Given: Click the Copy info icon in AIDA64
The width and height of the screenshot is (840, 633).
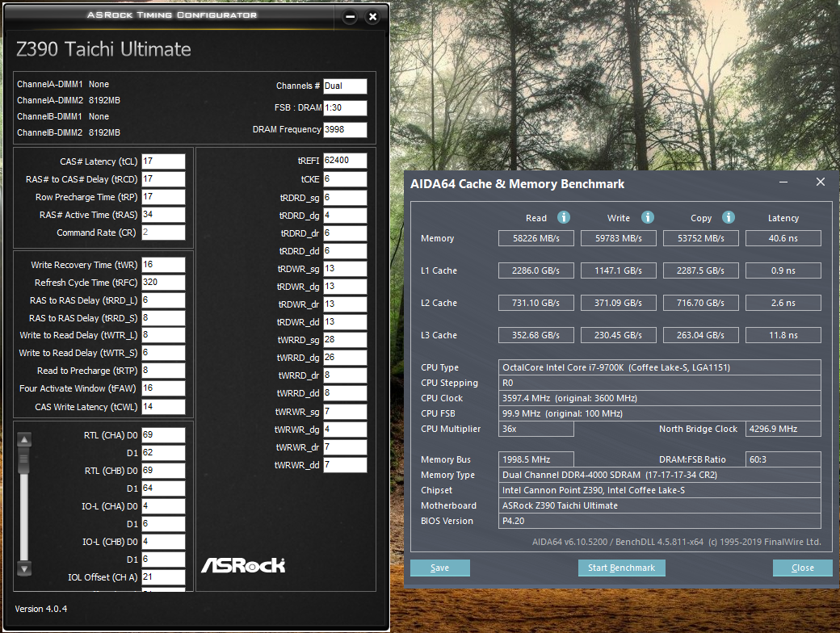Looking at the screenshot, I should click(x=729, y=217).
